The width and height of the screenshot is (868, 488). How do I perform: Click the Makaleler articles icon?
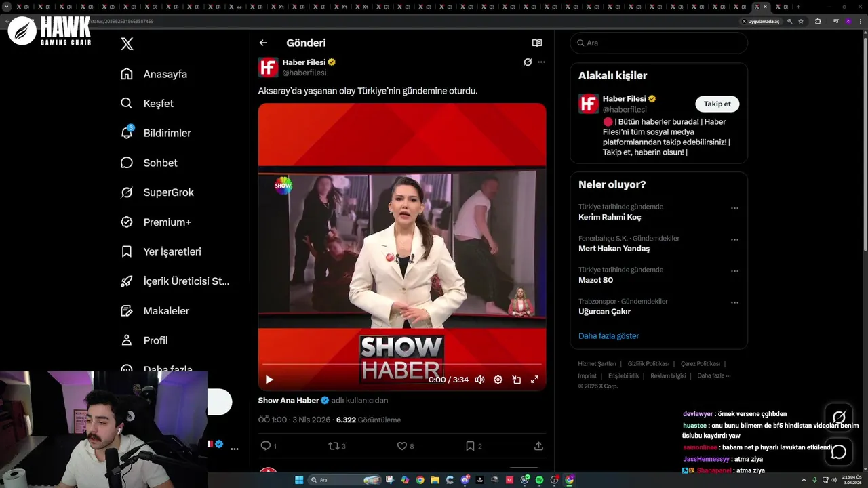[126, 310]
